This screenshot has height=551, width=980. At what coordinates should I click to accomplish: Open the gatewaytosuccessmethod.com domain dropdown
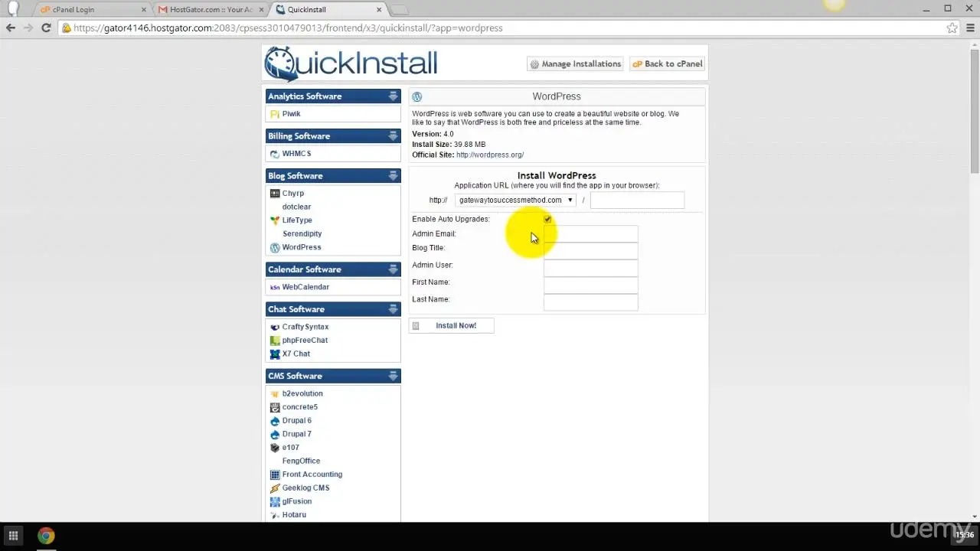click(515, 201)
